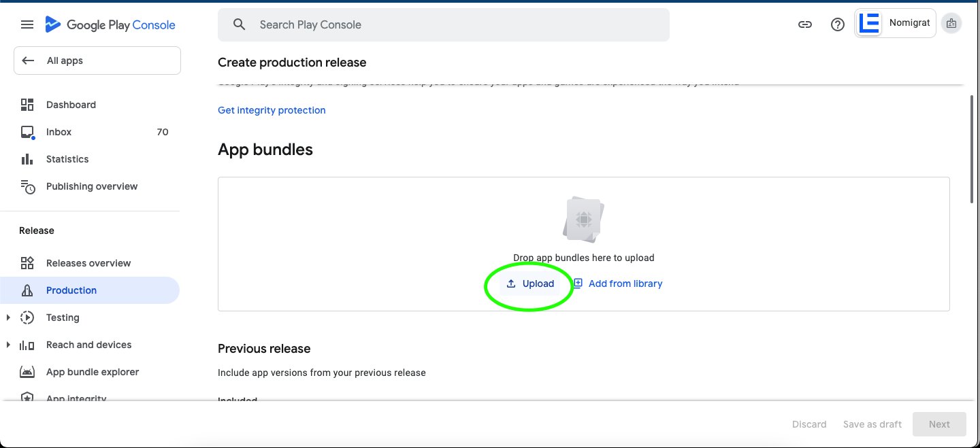This screenshot has height=448, width=980.
Task: Open the hamburger navigation menu
Action: pos(27,24)
